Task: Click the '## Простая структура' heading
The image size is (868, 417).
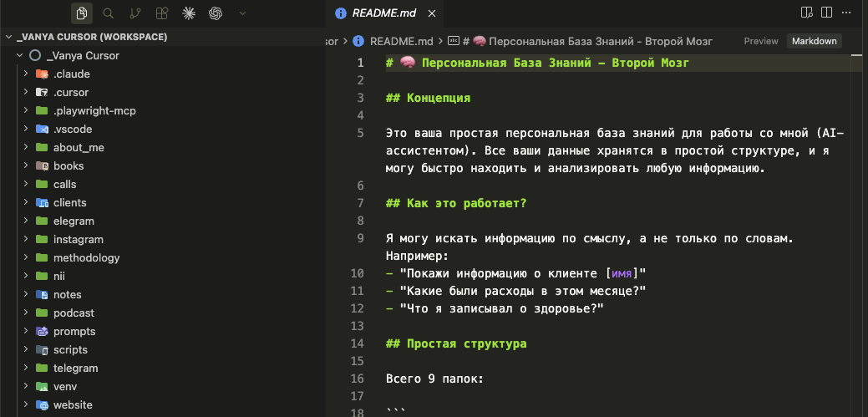Action: coord(455,344)
